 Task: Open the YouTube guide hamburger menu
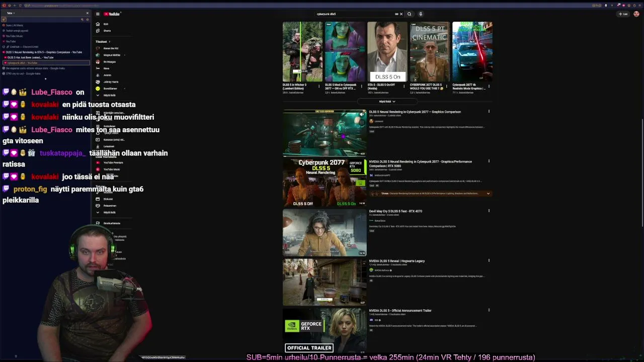pyautogui.click(x=98, y=14)
